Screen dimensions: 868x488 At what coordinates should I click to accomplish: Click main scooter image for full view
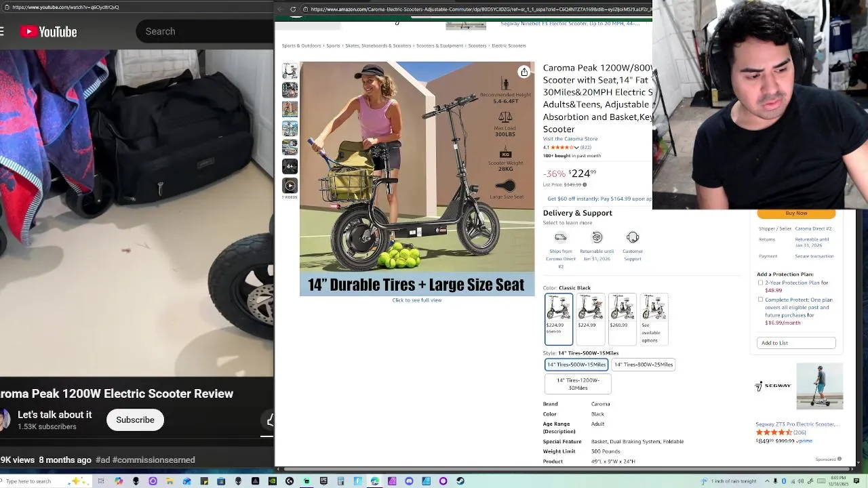[417, 179]
